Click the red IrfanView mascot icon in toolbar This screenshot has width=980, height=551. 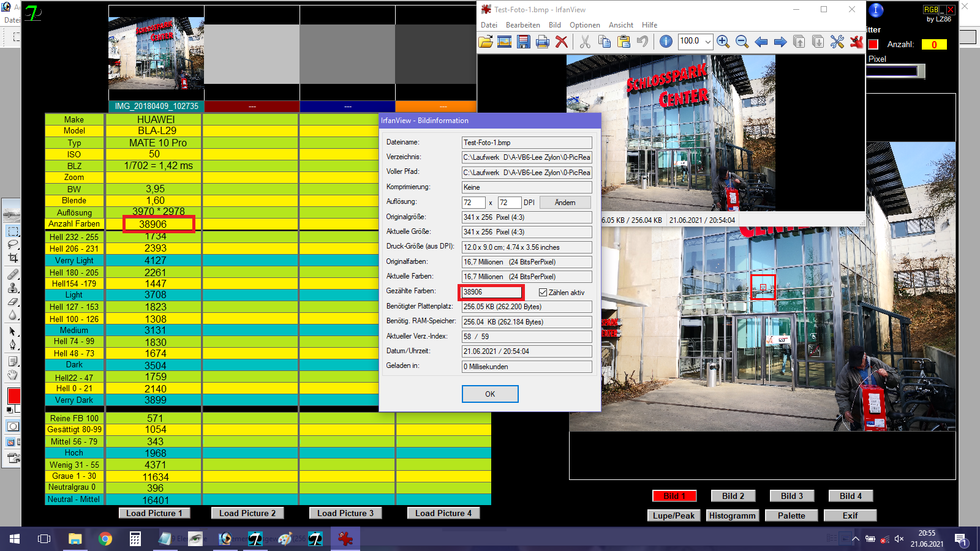coord(856,42)
